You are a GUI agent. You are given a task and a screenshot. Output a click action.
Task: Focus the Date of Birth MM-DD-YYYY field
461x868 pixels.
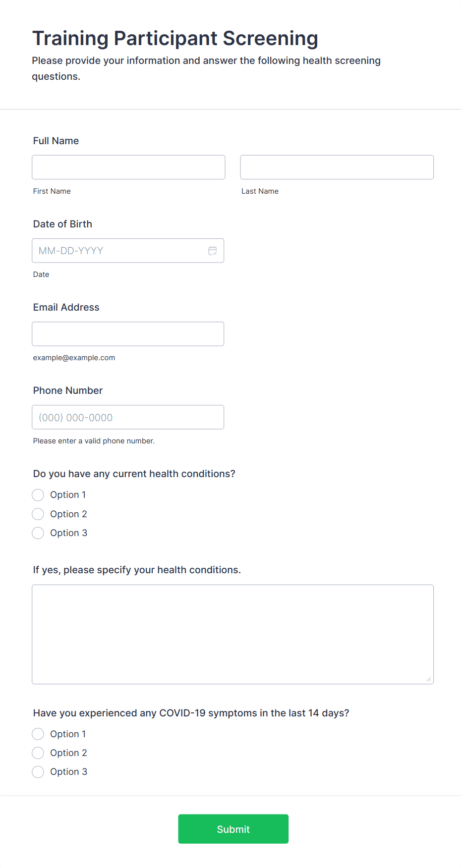[128, 251]
